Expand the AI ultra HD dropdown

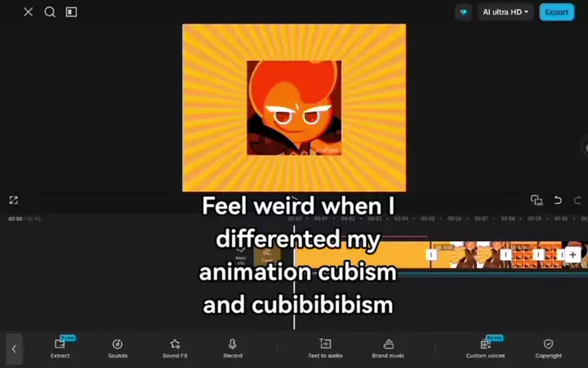tap(506, 12)
